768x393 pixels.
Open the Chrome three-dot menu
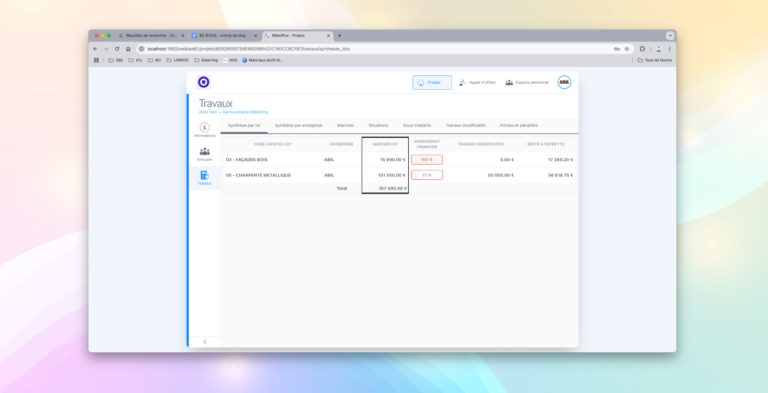pyautogui.click(x=670, y=49)
